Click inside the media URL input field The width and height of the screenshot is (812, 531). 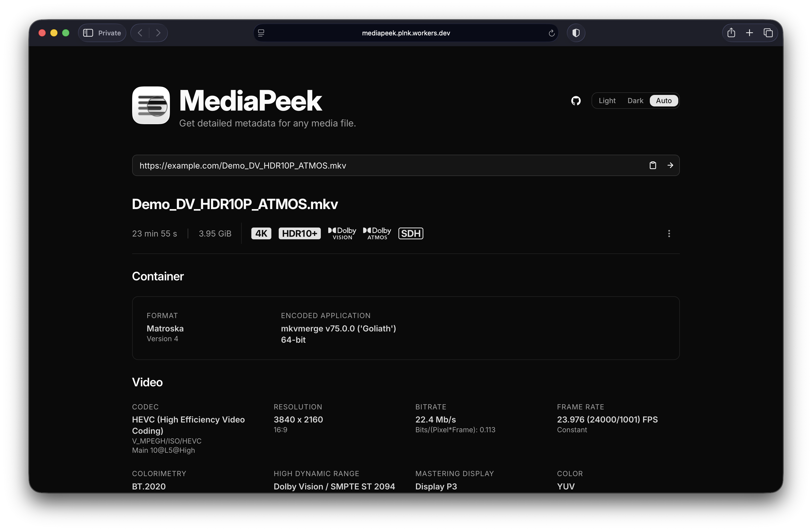(307, 165)
